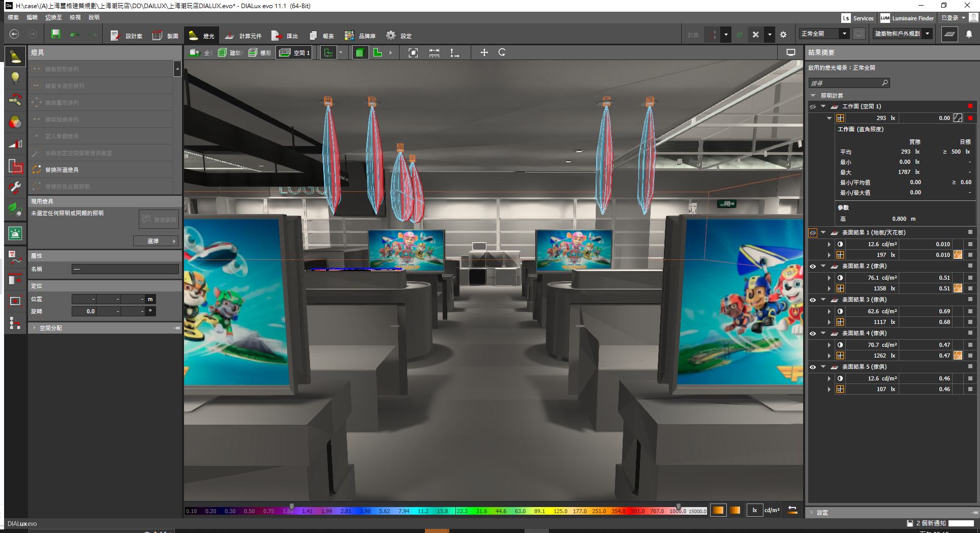The height and width of the screenshot is (533, 980).
Task: Click the 工作面 false colour swatch
Action: (x=958, y=117)
